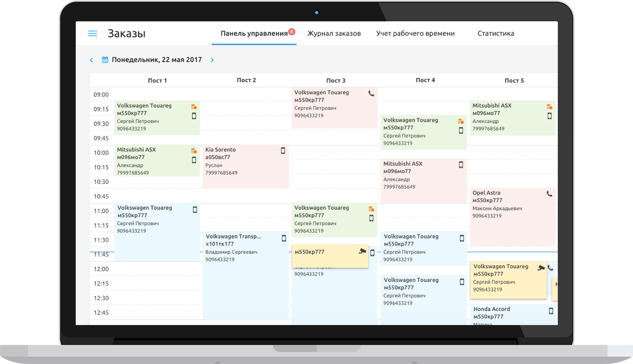The width and height of the screenshot is (633, 364).
Task: Click orange payment icon on green Touareg in Пост 4
Action: pyautogui.click(x=461, y=122)
